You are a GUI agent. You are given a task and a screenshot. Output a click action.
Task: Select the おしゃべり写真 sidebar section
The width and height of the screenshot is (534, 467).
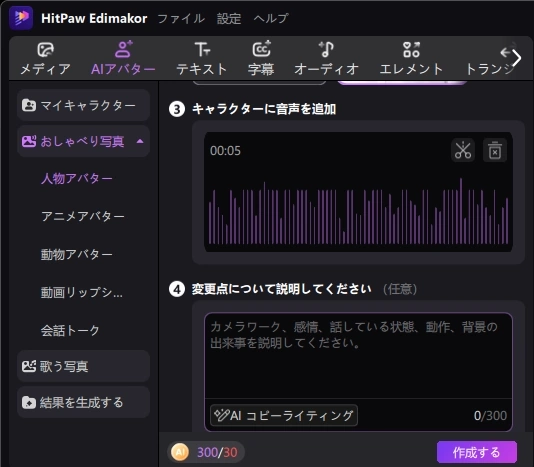click(x=83, y=141)
